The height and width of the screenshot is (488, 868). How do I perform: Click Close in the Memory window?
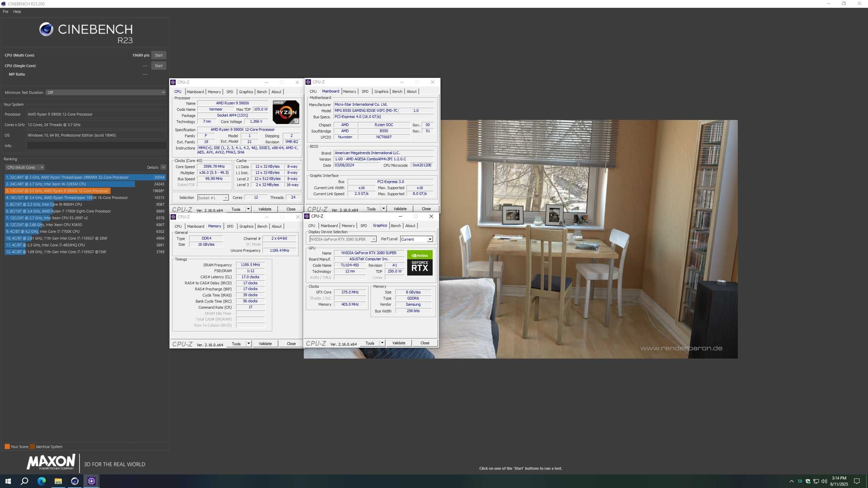(291, 344)
